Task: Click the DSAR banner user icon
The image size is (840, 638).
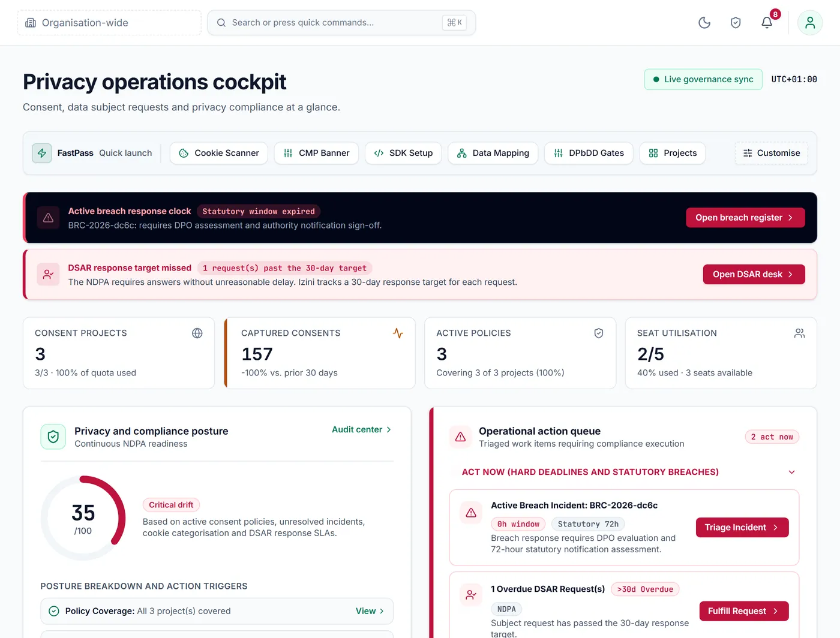Action: (49, 275)
